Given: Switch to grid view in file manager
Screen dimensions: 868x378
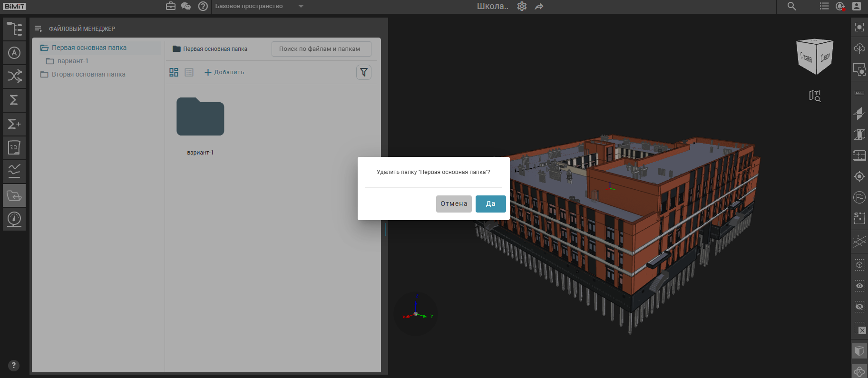Looking at the screenshot, I should click(174, 72).
